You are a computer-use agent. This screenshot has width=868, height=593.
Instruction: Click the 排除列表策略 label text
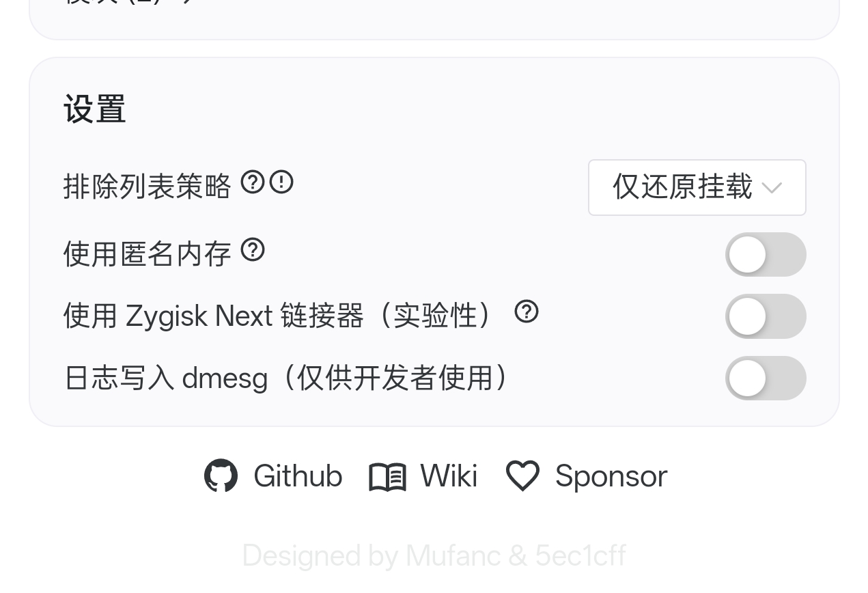tap(147, 186)
